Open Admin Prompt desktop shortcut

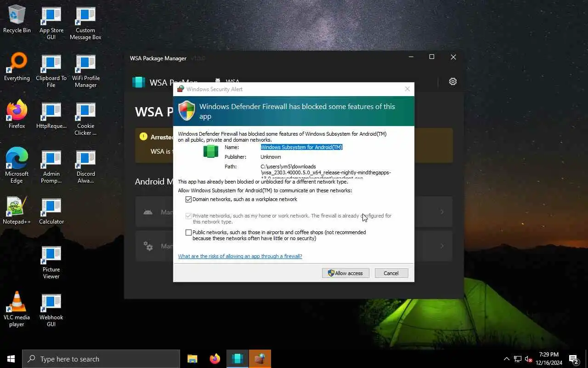coord(51,167)
